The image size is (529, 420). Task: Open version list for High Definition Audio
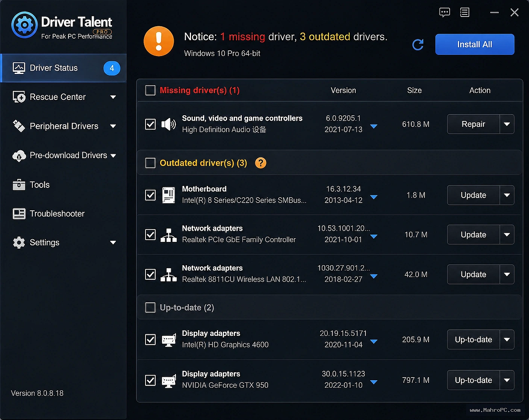374,126
